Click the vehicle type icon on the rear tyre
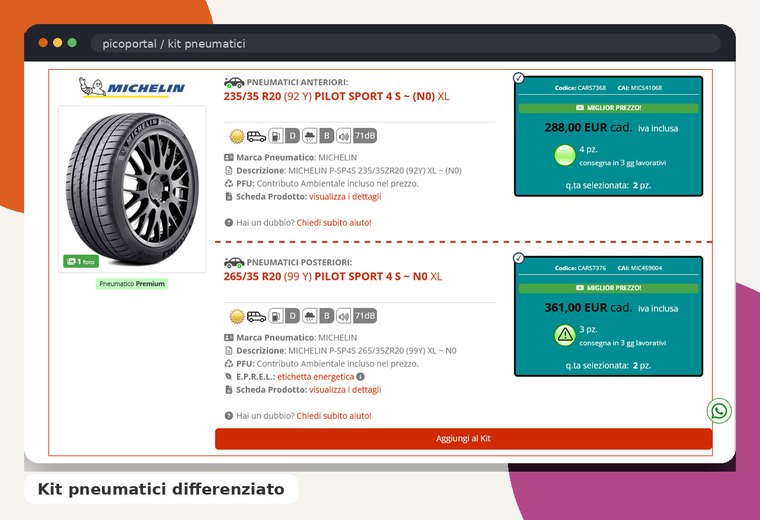The width and height of the screenshot is (760, 520). coord(256,316)
